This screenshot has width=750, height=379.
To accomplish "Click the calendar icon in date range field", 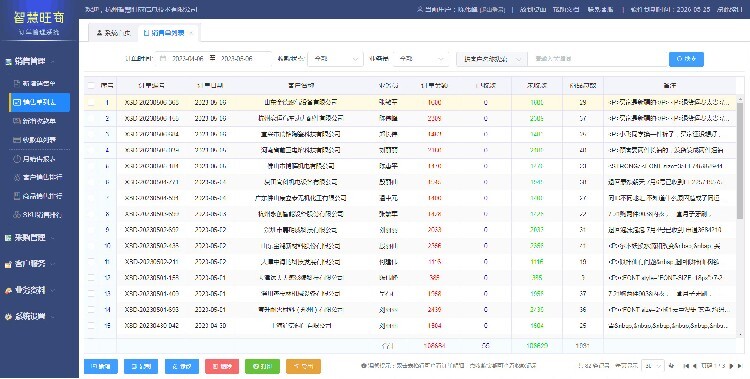I will [x=163, y=58].
